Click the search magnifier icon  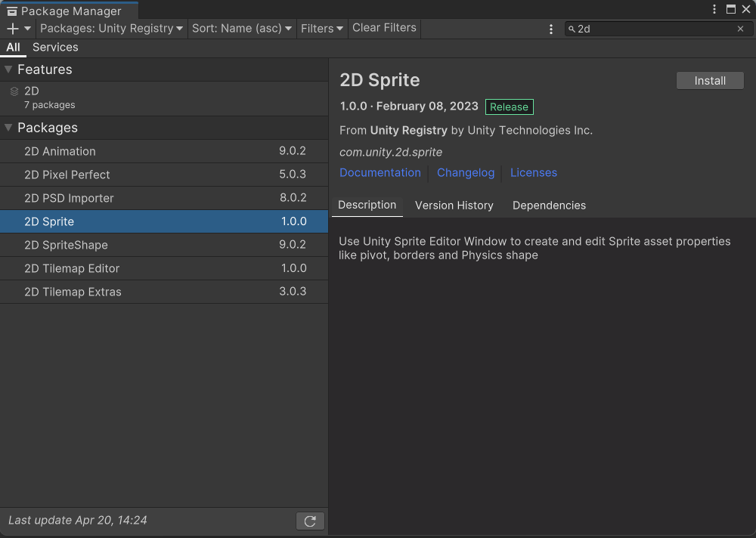pos(572,29)
